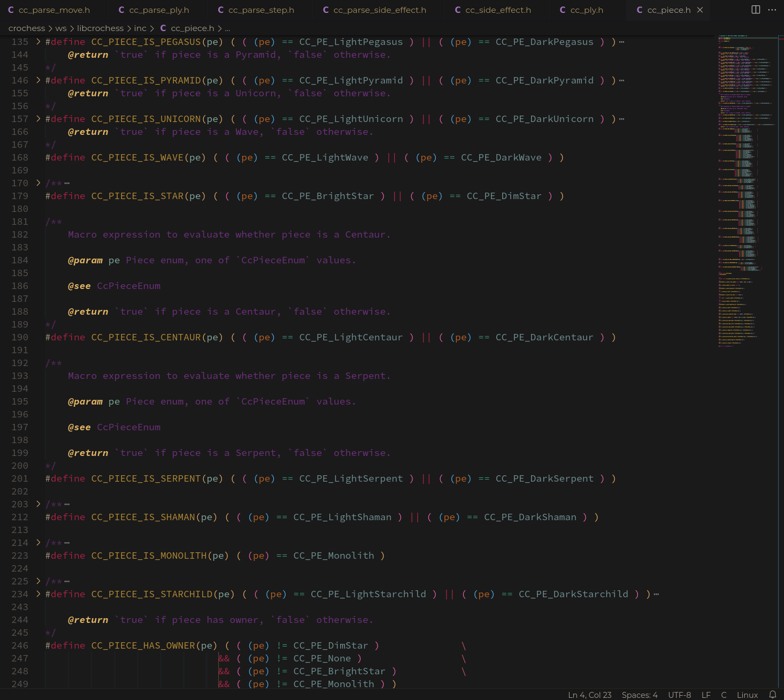Select language mode C in status bar
Image resolution: width=784 pixels, height=700 pixels.
(724, 695)
